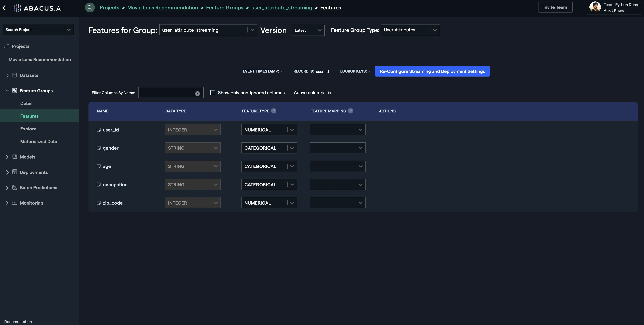Clear the filter columns input
Screen dimensions: 644x325
click(197, 94)
